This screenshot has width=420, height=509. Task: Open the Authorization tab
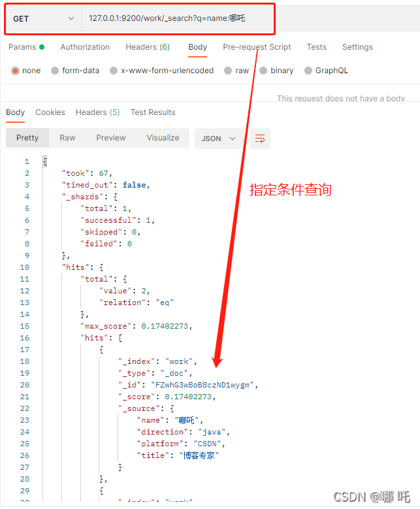[x=85, y=47]
